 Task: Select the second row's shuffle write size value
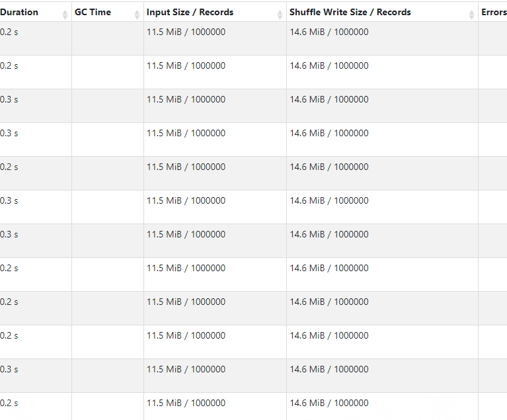(x=329, y=66)
